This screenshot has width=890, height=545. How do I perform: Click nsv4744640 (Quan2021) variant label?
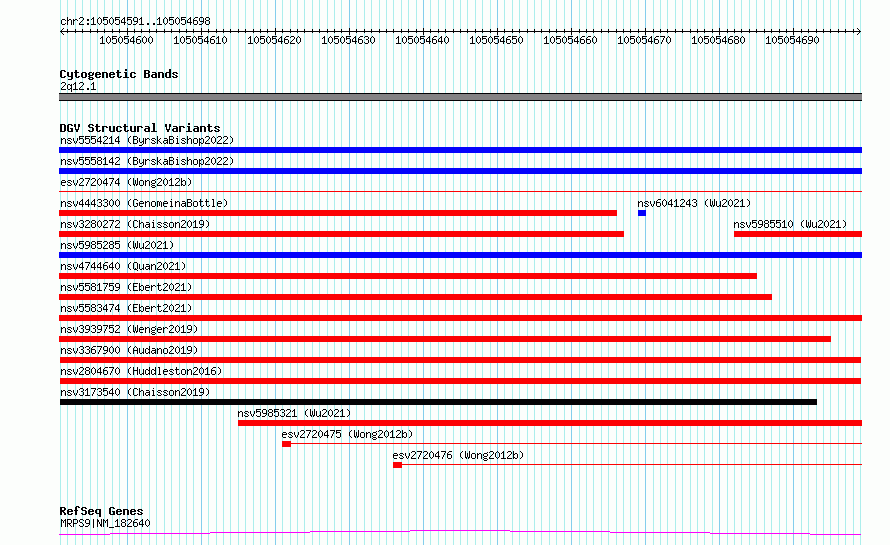click(x=123, y=266)
